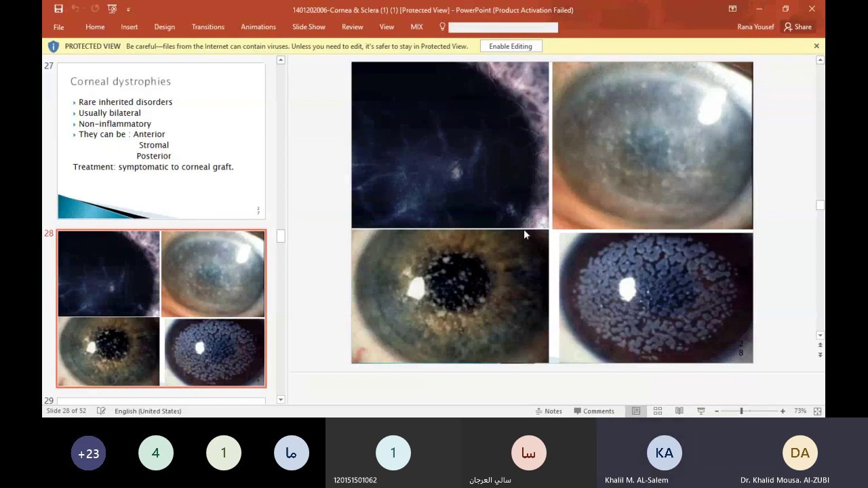This screenshot has width=868, height=488.
Task: Toggle the Comments pane button
Action: coord(593,411)
